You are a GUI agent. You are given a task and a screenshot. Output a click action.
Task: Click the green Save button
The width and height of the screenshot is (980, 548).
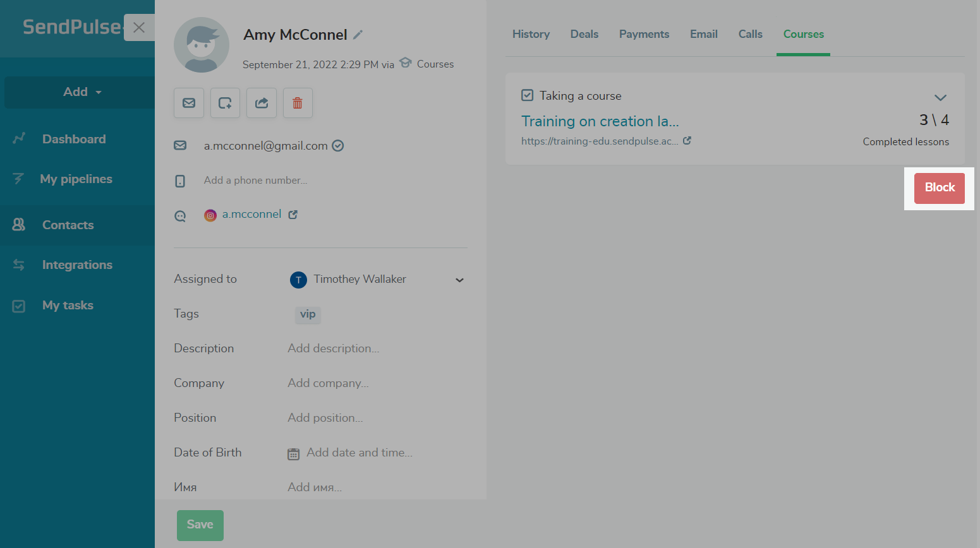(x=200, y=525)
